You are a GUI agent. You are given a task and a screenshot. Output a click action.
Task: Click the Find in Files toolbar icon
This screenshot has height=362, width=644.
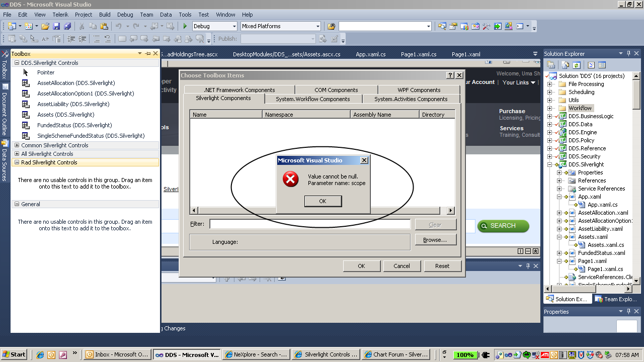click(331, 26)
